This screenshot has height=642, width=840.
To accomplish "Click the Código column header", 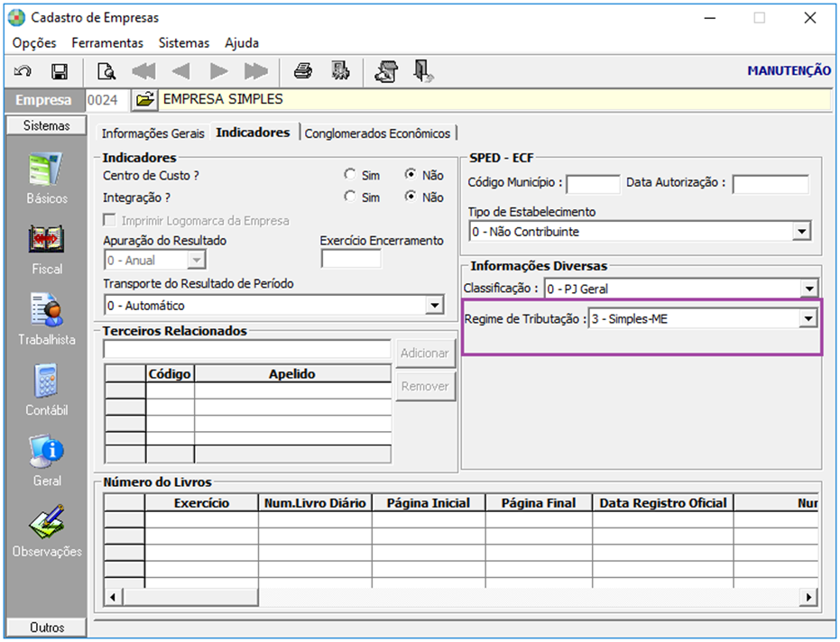I will coord(170,373).
